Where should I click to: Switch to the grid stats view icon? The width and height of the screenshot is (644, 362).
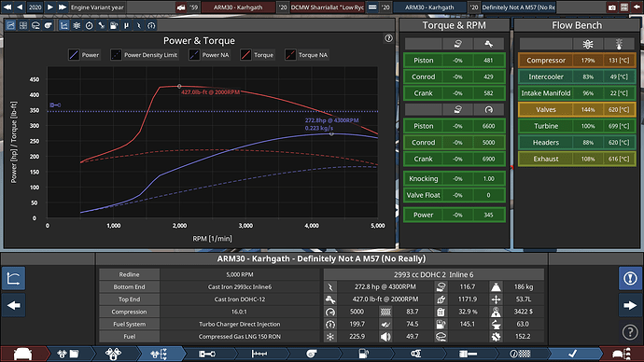23,25
